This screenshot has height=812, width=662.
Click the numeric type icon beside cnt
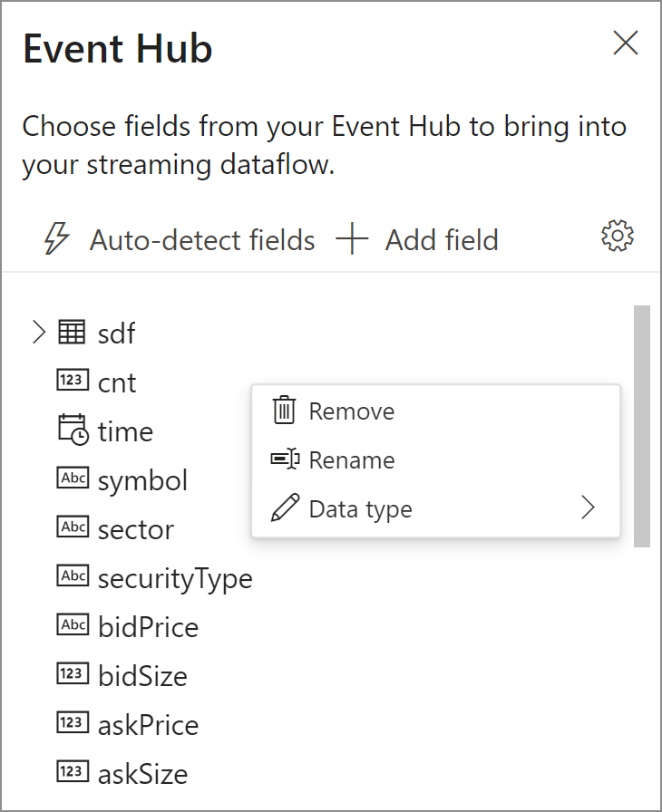click(71, 382)
